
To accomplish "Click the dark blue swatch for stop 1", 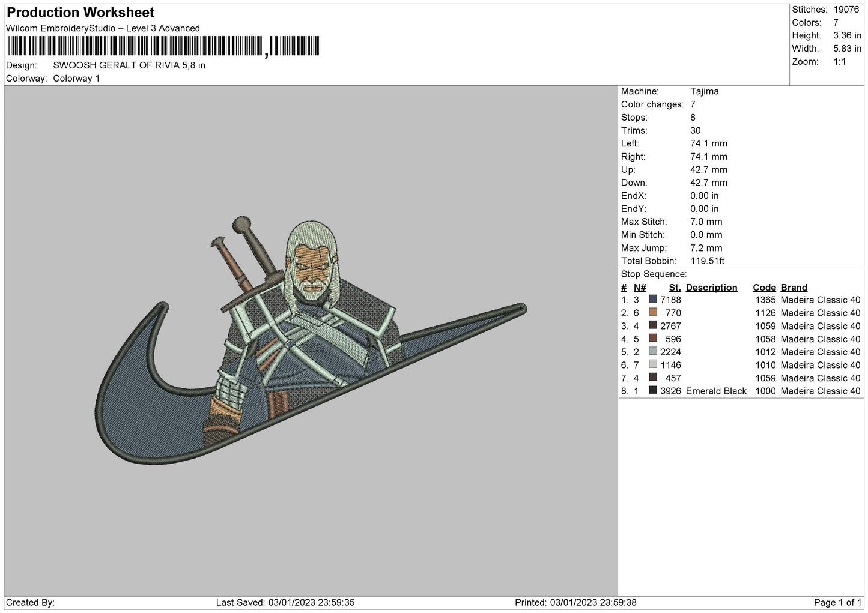I will [x=653, y=300].
